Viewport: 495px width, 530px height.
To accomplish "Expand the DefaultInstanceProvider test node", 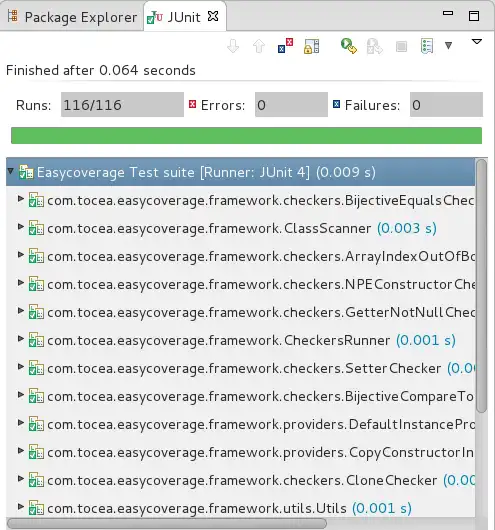I will coord(21,423).
